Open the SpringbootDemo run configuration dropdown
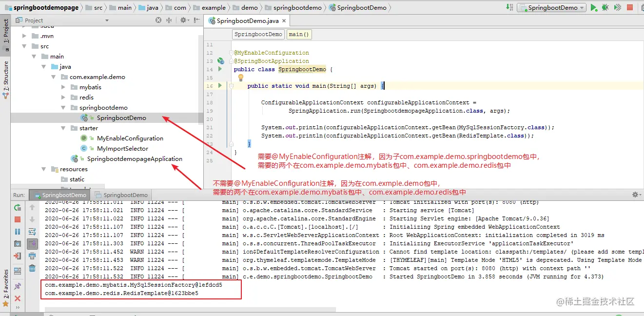 (x=550, y=7)
